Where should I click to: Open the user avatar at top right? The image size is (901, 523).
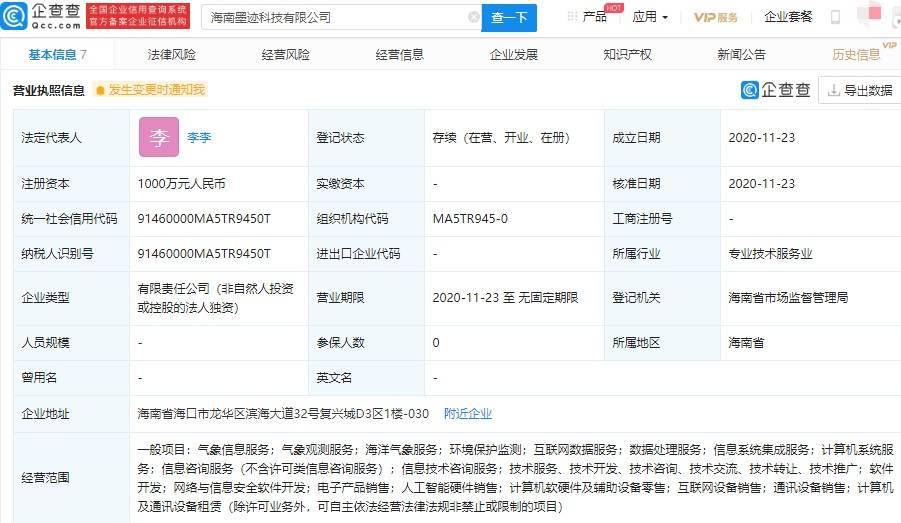coord(869,14)
